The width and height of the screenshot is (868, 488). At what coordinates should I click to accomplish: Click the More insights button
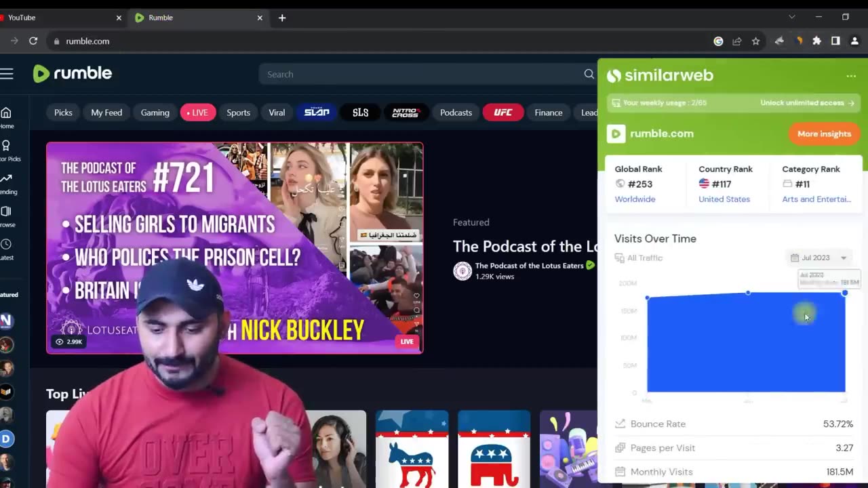tap(824, 134)
